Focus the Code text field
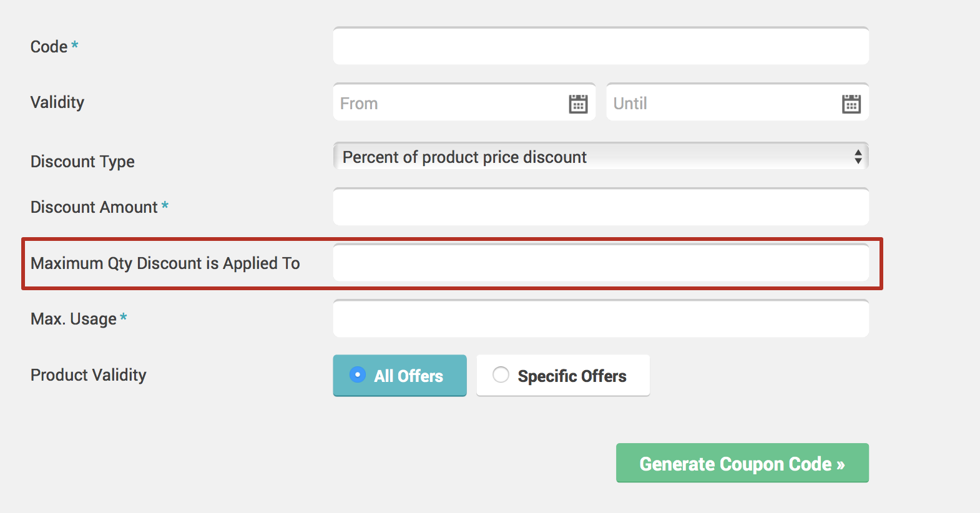The image size is (980, 513). (601, 46)
